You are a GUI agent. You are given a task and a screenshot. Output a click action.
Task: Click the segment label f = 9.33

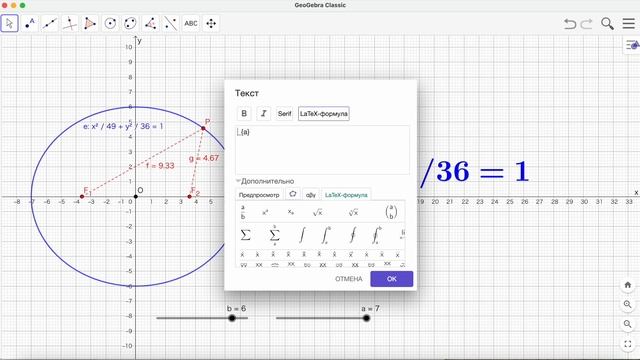click(x=160, y=165)
